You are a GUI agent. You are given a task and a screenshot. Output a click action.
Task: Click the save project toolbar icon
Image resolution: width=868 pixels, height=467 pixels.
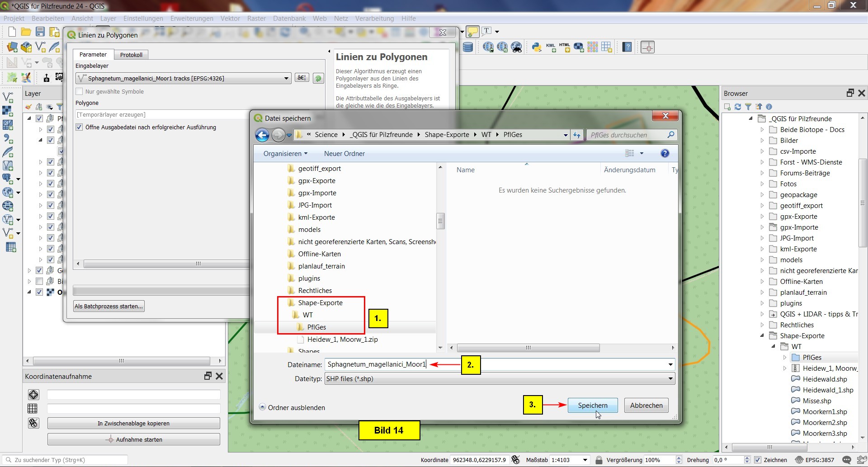40,32
